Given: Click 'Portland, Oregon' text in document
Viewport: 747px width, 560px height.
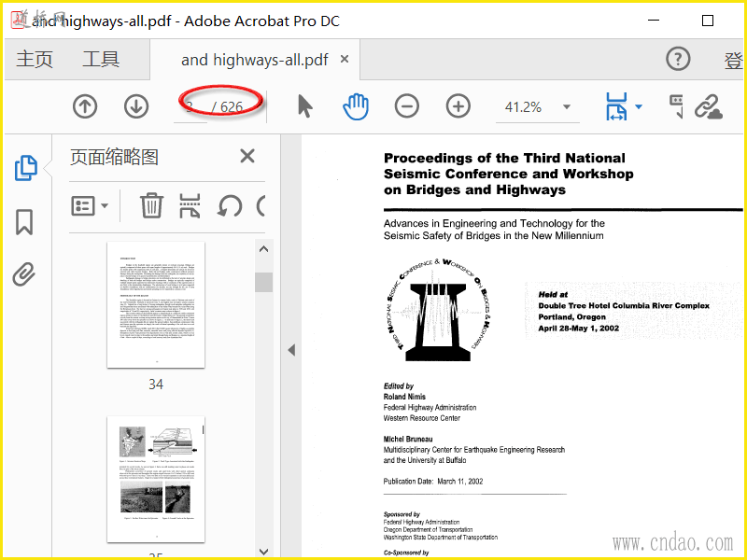Looking at the screenshot, I should (572, 317).
